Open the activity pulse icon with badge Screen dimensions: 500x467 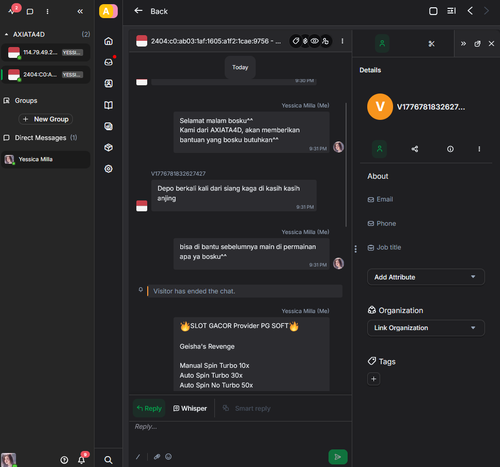point(12,11)
